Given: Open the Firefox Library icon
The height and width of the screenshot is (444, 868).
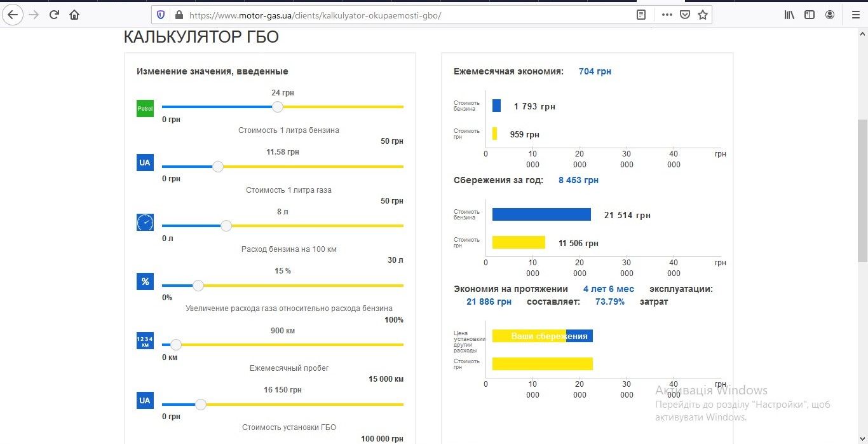Looking at the screenshot, I should [x=789, y=15].
